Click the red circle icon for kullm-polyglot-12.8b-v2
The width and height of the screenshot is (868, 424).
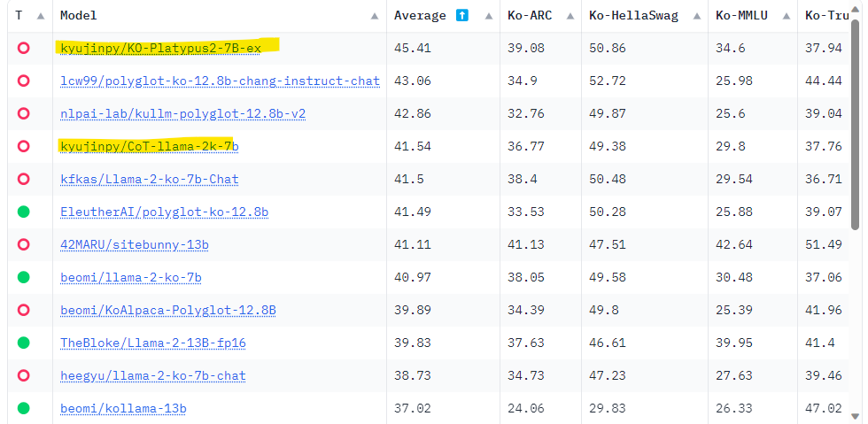(x=23, y=113)
